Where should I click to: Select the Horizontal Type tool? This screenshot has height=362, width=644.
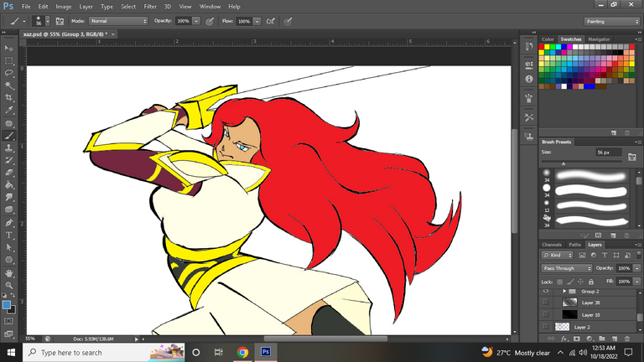click(x=8, y=235)
